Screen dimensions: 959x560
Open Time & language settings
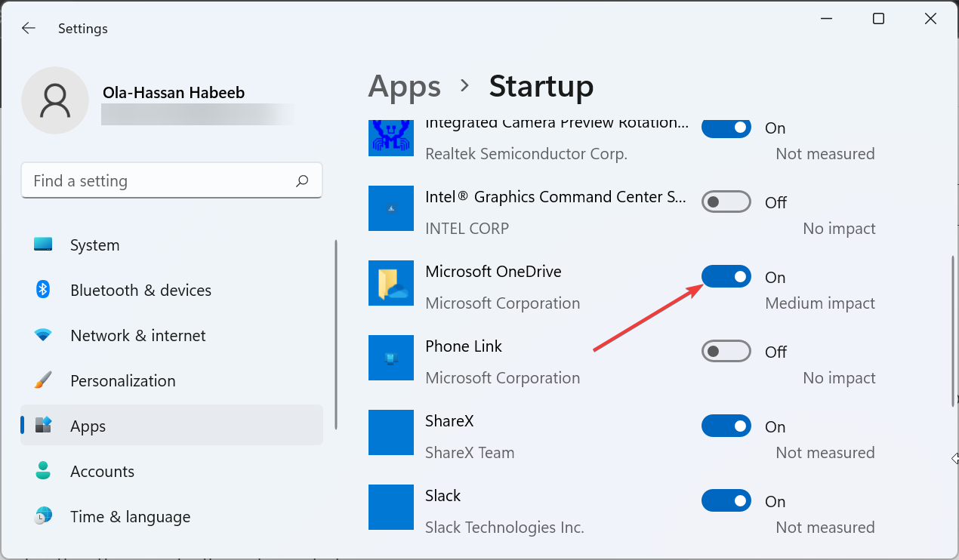click(x=172, y=516)
